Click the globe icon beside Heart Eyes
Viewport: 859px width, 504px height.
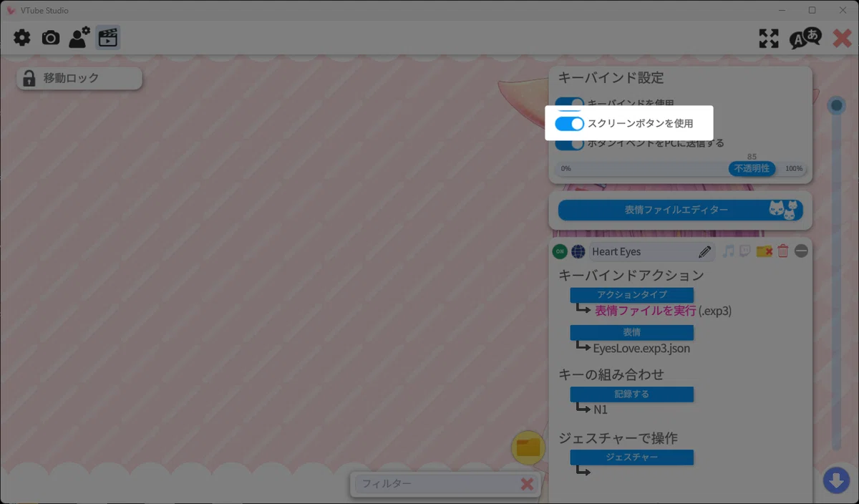[x=578, y=251]
